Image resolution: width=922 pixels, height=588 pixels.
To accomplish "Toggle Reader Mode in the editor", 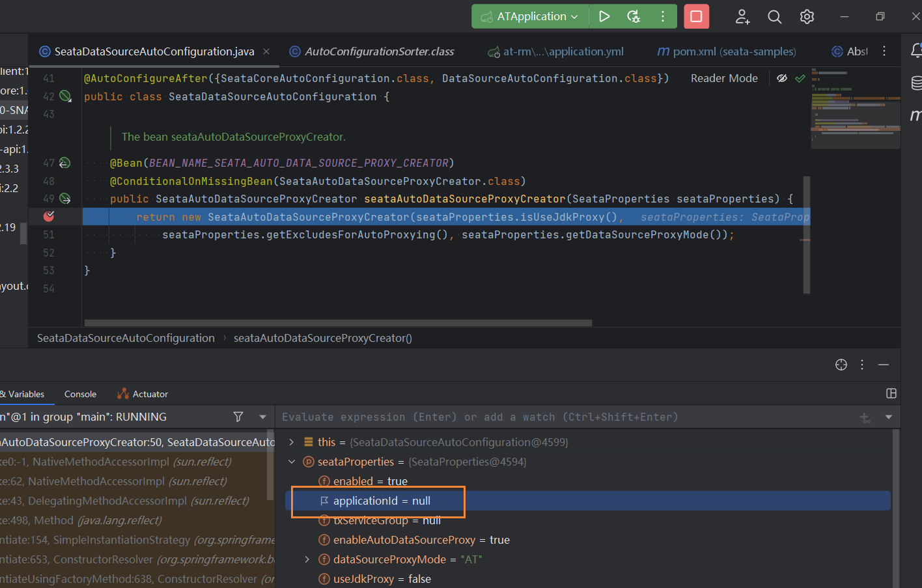I will point(724,78).
